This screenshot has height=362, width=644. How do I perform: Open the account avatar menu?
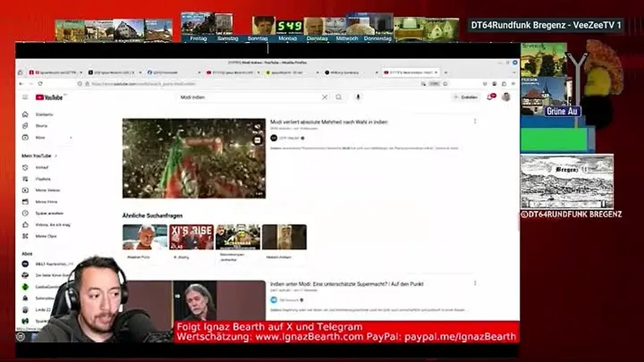point(506,97)
